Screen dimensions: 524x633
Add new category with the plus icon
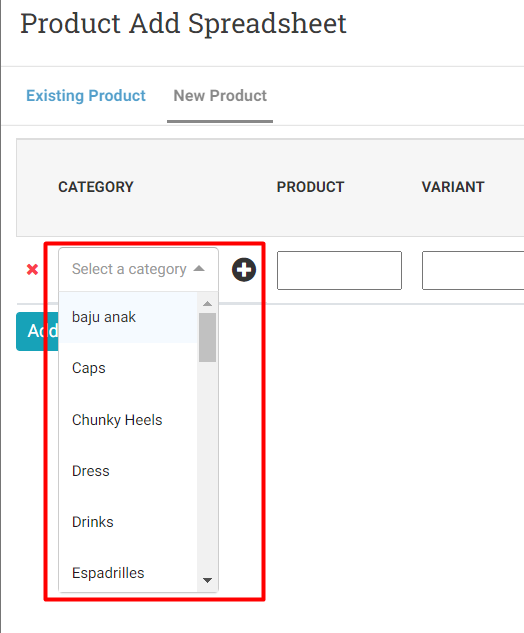coord(244,270)
